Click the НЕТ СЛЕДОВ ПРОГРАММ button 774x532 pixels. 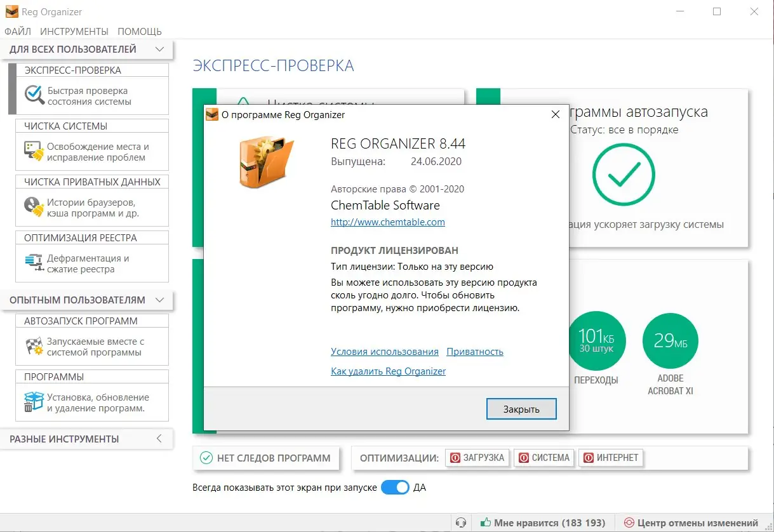(266, 458)
